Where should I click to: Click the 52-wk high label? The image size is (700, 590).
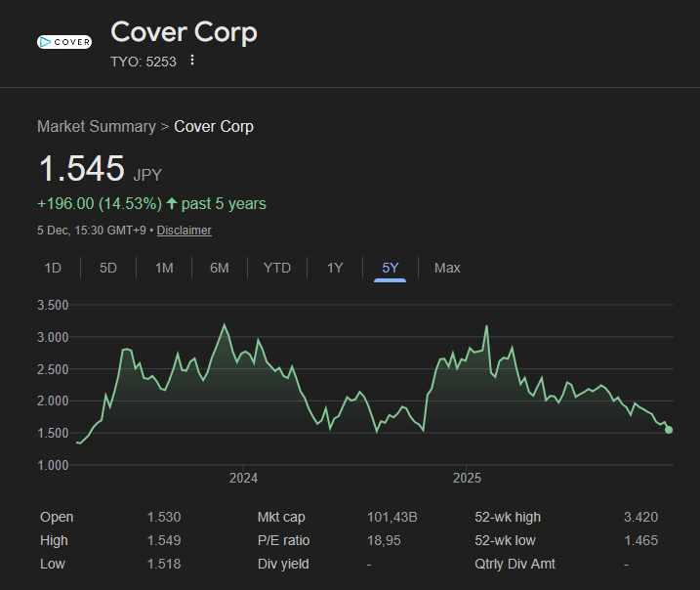[x=508, y=517]
